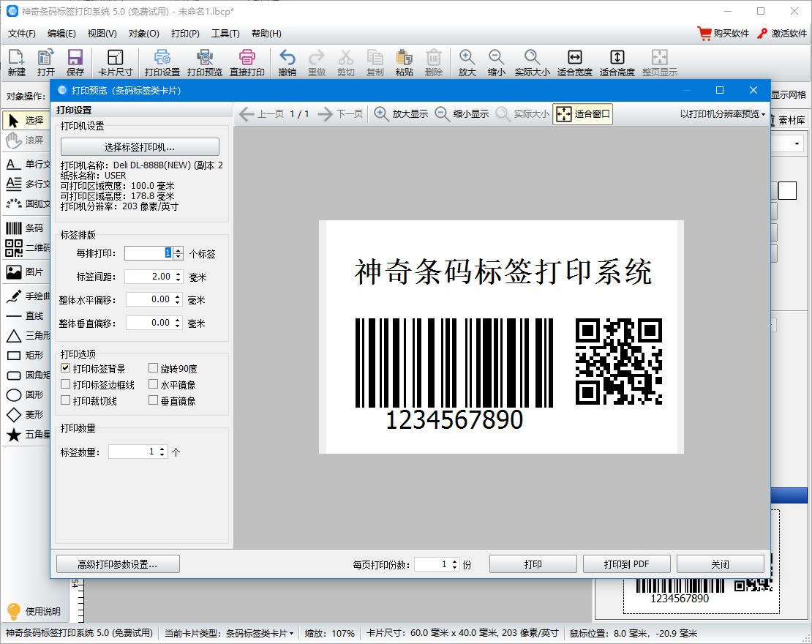Click the Close (关闭) button in the dialog
Viewport: 812px width, 644px height.
(x=721, y=564)
